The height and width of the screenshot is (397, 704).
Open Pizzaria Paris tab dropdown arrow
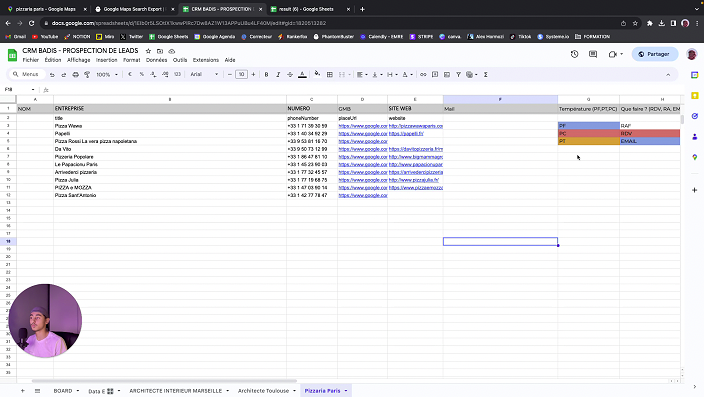[346, 391]
